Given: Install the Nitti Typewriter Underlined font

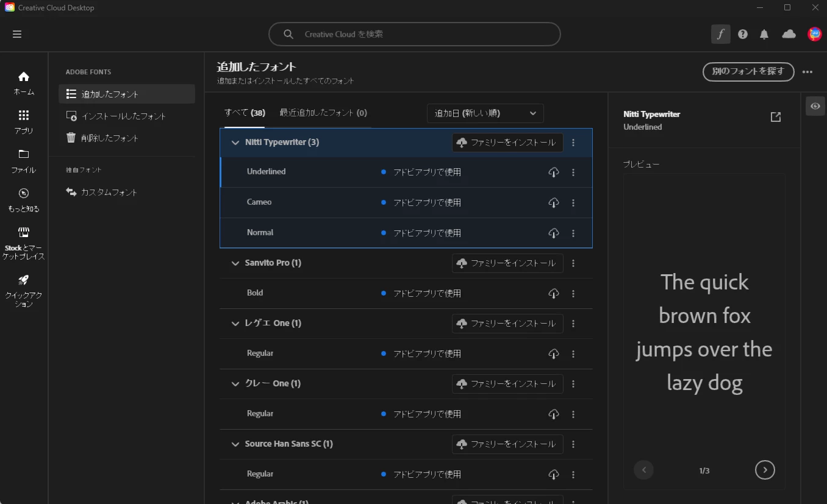Looking at the screenshot, I should tap(553, 172).
